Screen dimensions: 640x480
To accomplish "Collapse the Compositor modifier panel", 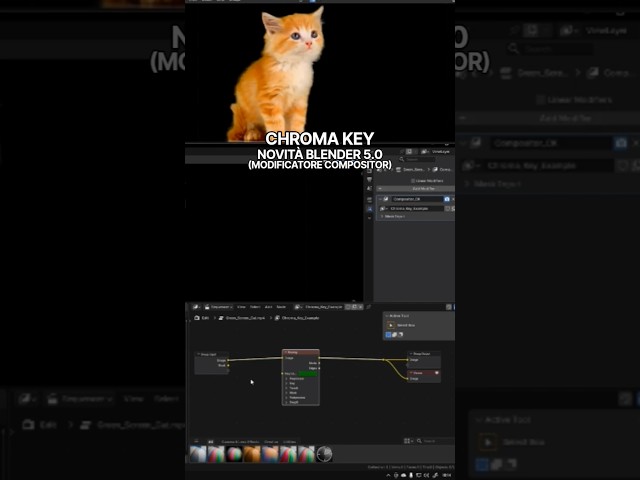I will pos(380,199).
